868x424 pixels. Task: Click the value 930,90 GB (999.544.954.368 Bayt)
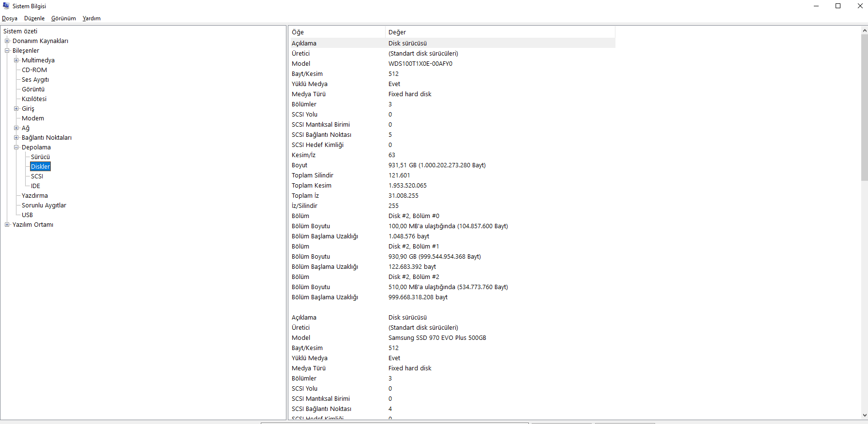point(434,257)
